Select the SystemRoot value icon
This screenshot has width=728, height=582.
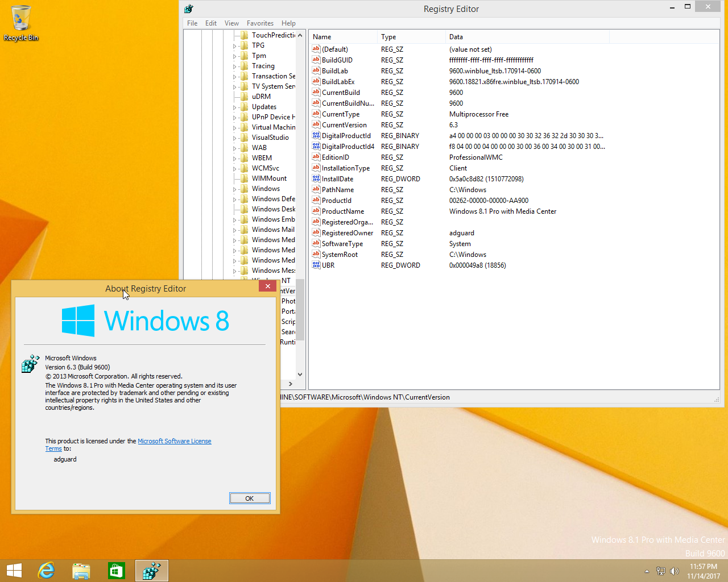pyautogui.click(x=316, y=254)
